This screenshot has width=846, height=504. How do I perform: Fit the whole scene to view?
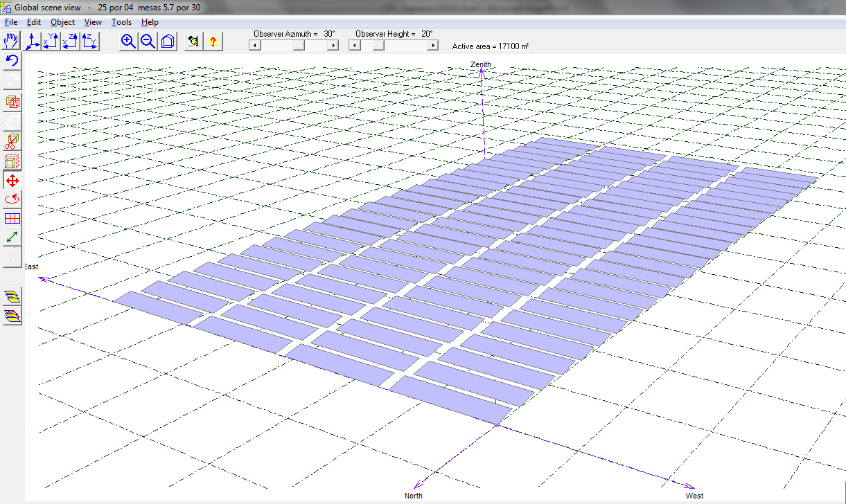tap(167, 42)
